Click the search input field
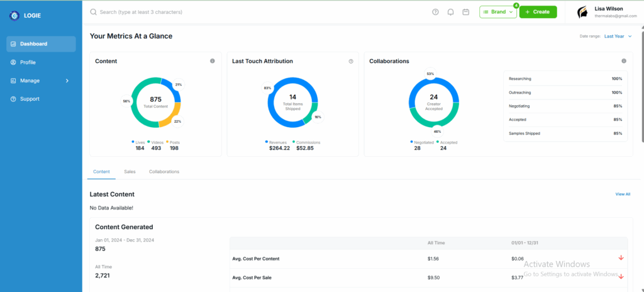The height and width of the screenshot is (292, 644). 252,12
